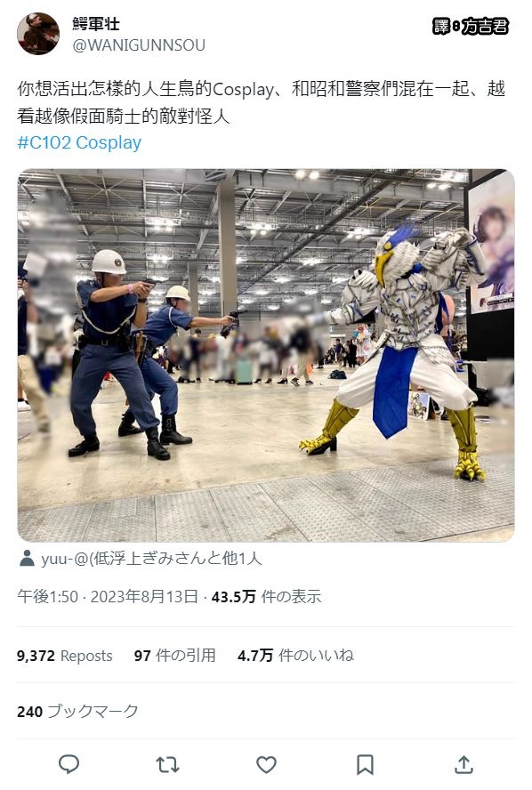Click the display name 鰐軍壮
Screen dimensions: 532x790
click(x=96, y=24)
